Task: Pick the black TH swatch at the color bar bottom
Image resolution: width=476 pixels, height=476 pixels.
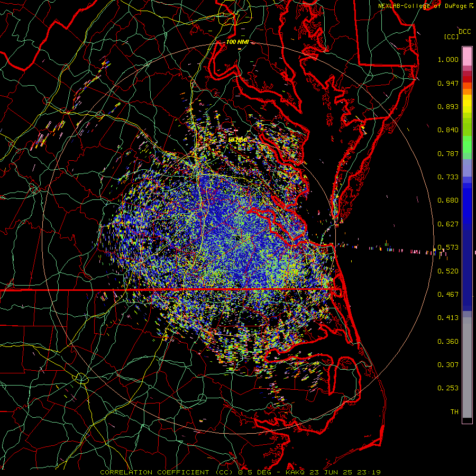Action: click(x=467, y=420)
